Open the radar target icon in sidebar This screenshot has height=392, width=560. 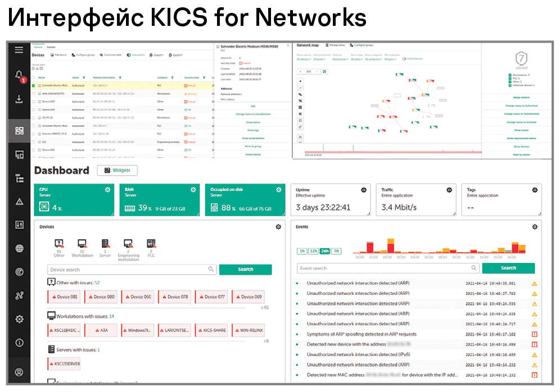pos(19,272)
